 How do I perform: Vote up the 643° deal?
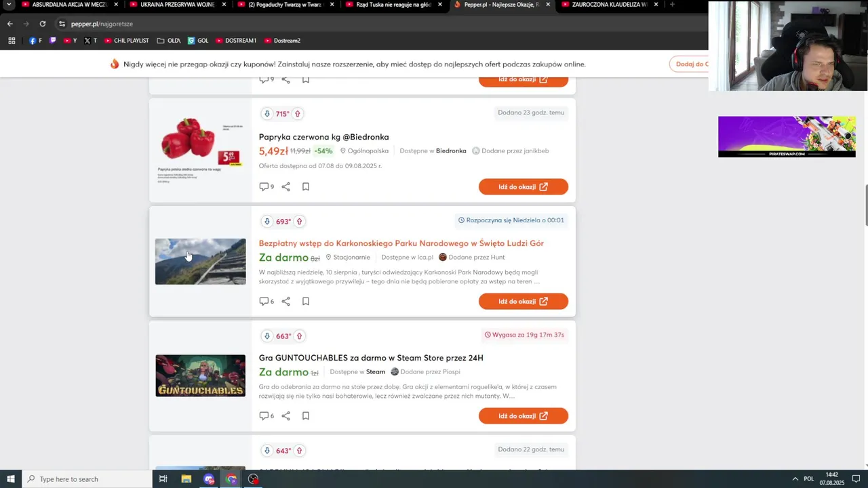pos(299,451)
